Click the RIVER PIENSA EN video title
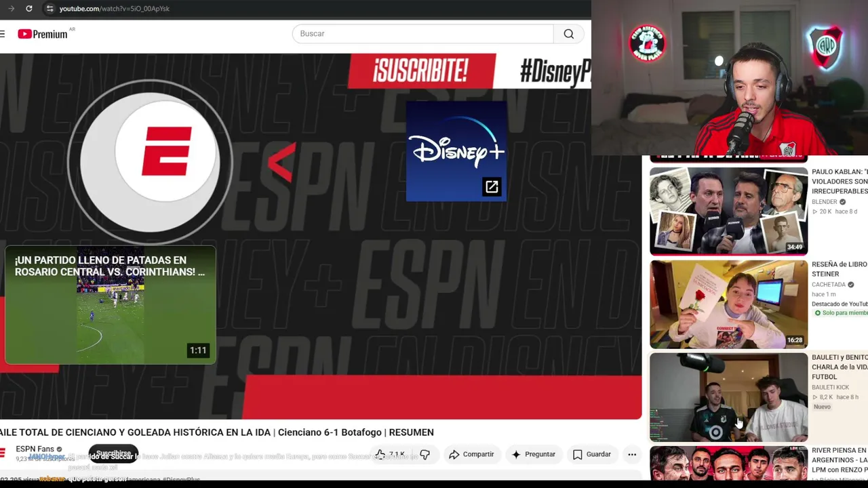Viewport: 868px width, 488px height. click(x=840, y=460)
